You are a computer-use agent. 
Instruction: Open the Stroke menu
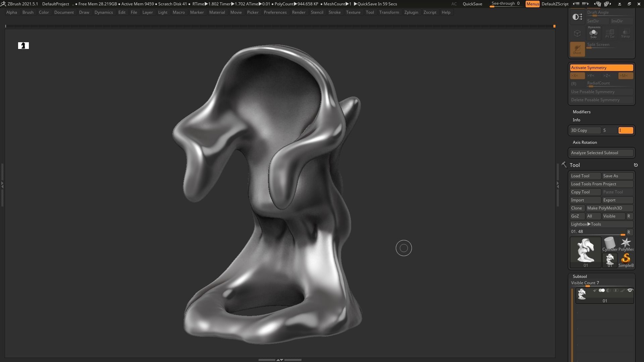(334, 12)
